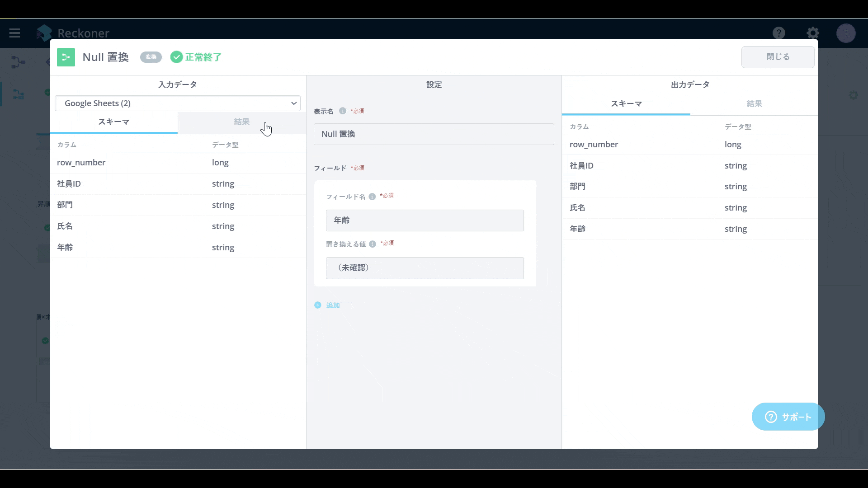868x488 pixels.
Task: Click the info icon beside フィールド名
Action: coord(372,197)
